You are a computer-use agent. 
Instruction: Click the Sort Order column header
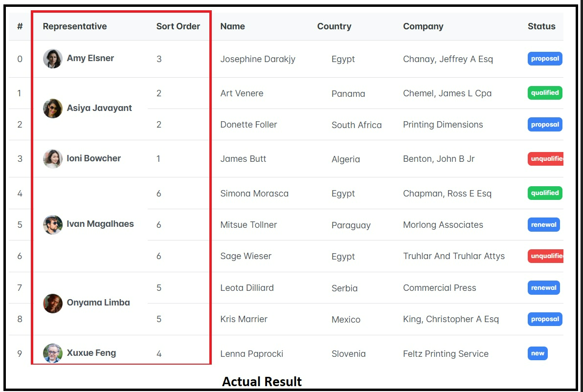179,26
